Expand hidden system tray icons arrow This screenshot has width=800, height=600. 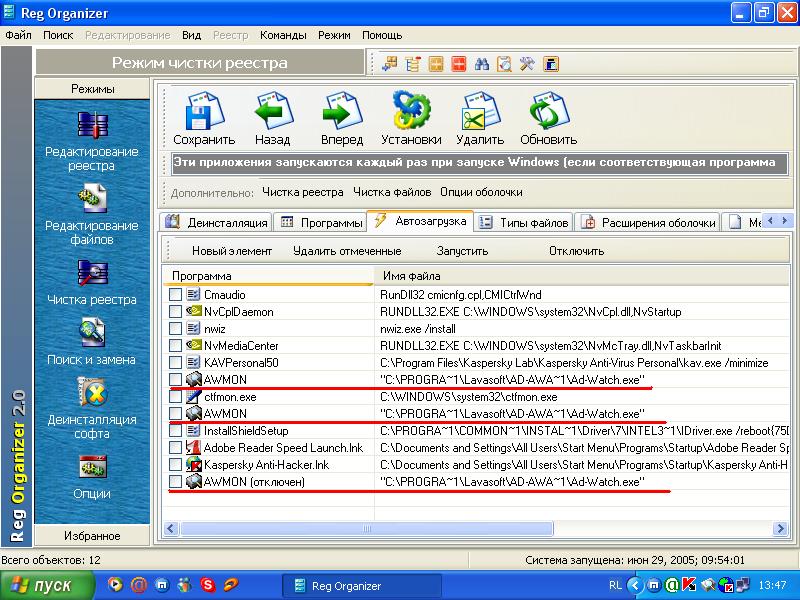click(x=635, y=585)
